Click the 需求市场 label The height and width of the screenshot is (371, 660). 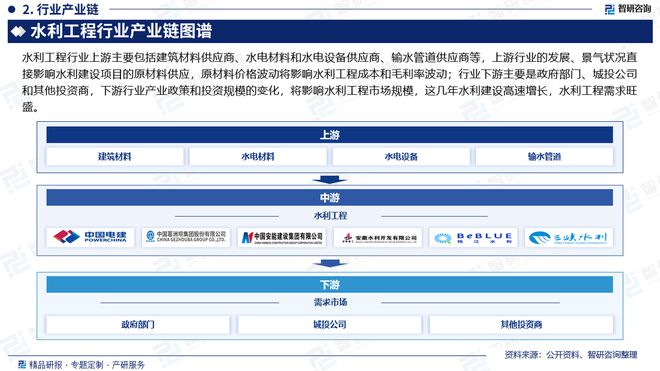330,302
